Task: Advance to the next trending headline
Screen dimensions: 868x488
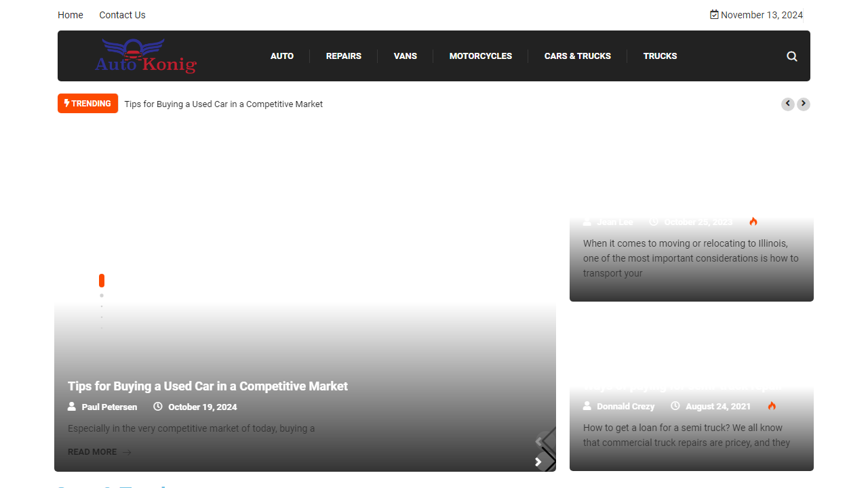Action: [x=804, y=104]
